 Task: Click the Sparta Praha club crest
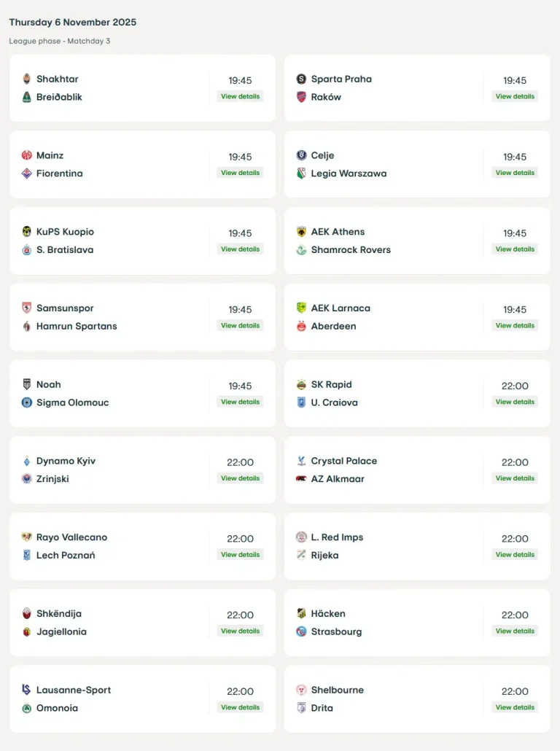click(x=301, y=79)
